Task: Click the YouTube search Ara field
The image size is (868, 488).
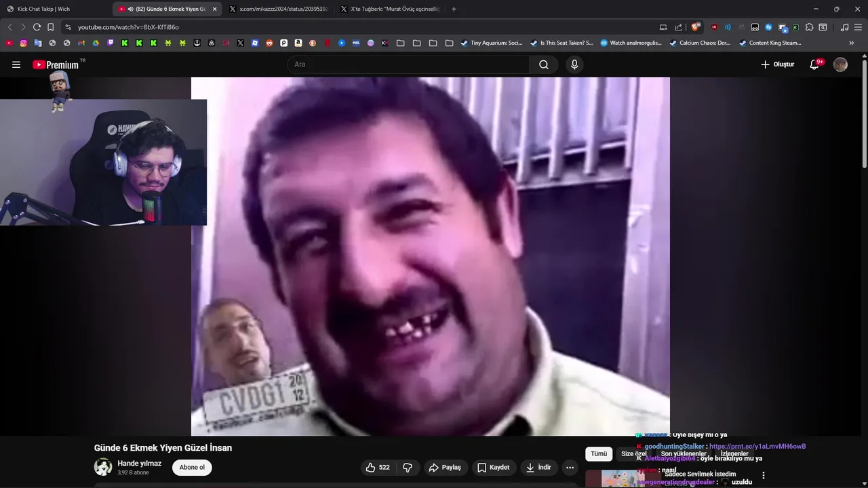Action: [x=408, y=64]
